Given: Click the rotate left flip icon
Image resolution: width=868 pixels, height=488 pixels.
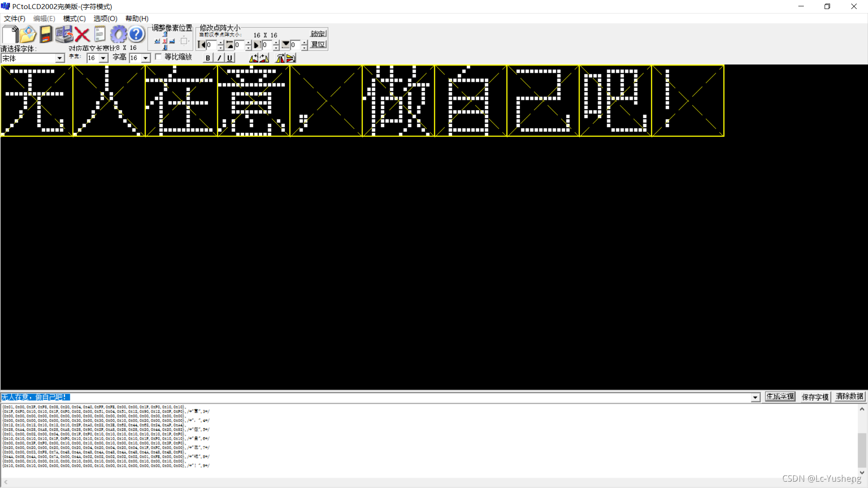Looking at the screenshot, I should [254, 58].
